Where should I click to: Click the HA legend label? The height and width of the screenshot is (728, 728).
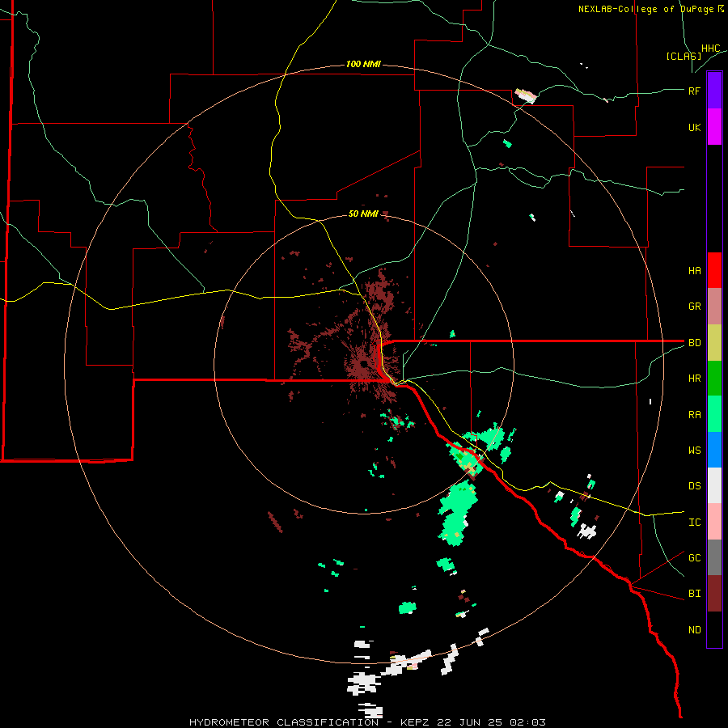(695, 271)
